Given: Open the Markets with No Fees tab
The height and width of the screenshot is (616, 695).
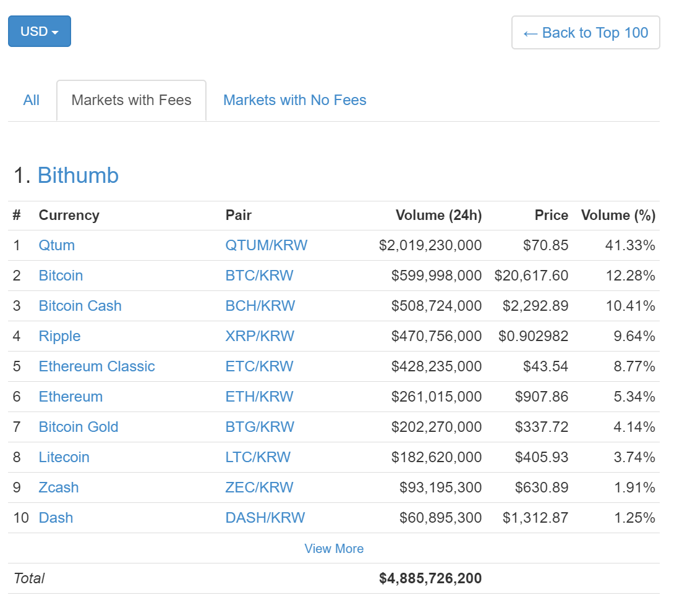Looking at the screenshot, I should [294, 100].
